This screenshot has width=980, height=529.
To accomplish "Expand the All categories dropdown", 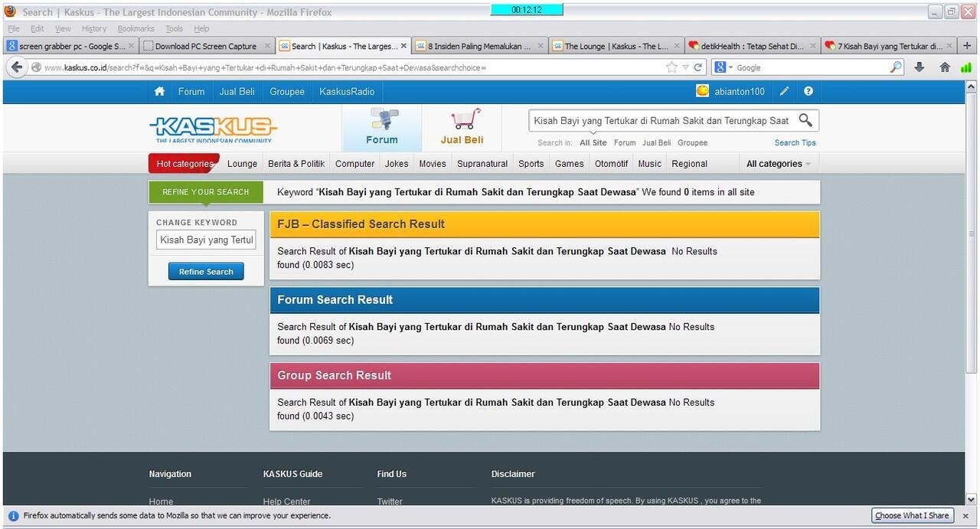I will pyautogui.click(x=778, y=164).
